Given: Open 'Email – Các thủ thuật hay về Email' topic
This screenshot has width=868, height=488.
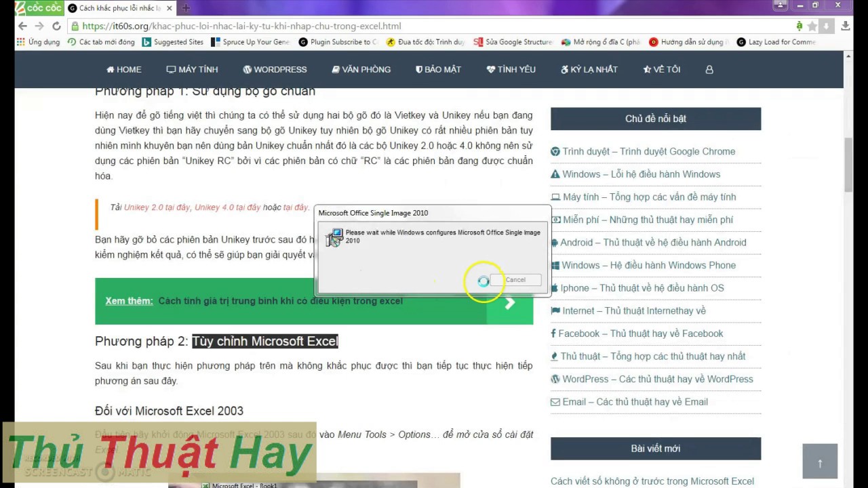Looking at the screenshot, I should [629, 402].
